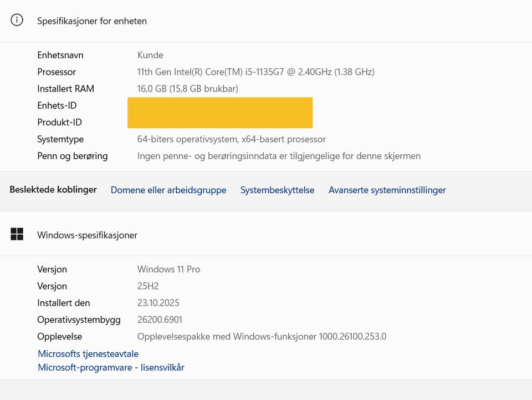Click the info icon beside Spesifikasjoner for enheten
Viewport: 532px width, 400px height.
click(x=17, y=21)
